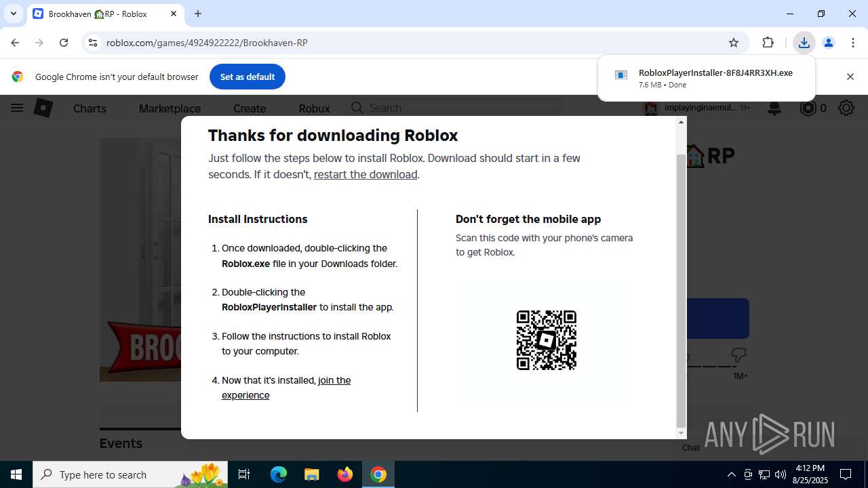Click the Chrome back arrow

15,43
